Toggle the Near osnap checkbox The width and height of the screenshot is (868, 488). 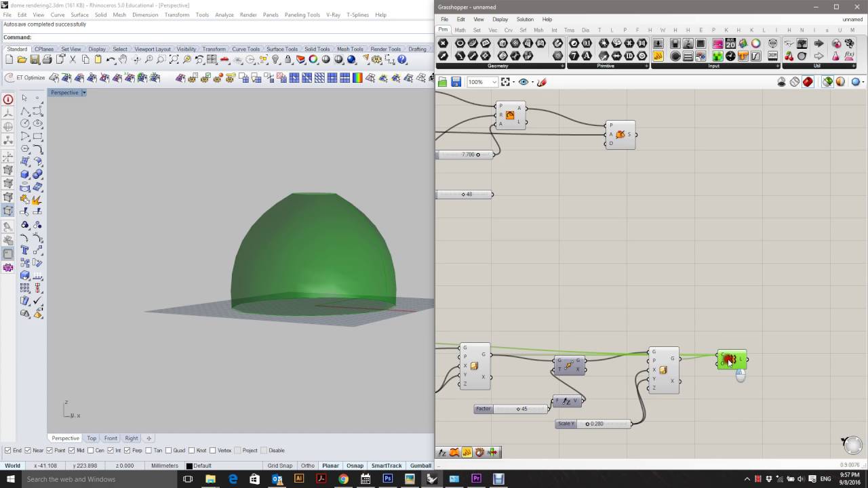tap(28, 451)
